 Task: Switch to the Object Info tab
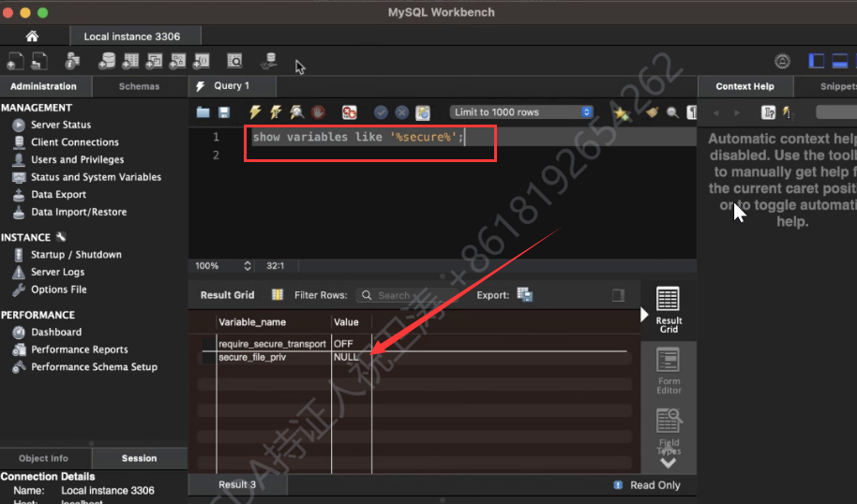click(44, 458)
